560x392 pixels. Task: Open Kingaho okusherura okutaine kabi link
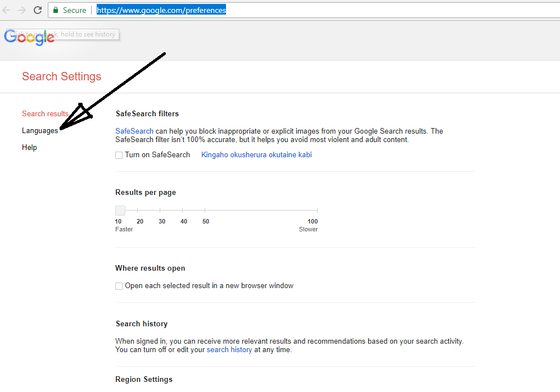pos(256,154)
